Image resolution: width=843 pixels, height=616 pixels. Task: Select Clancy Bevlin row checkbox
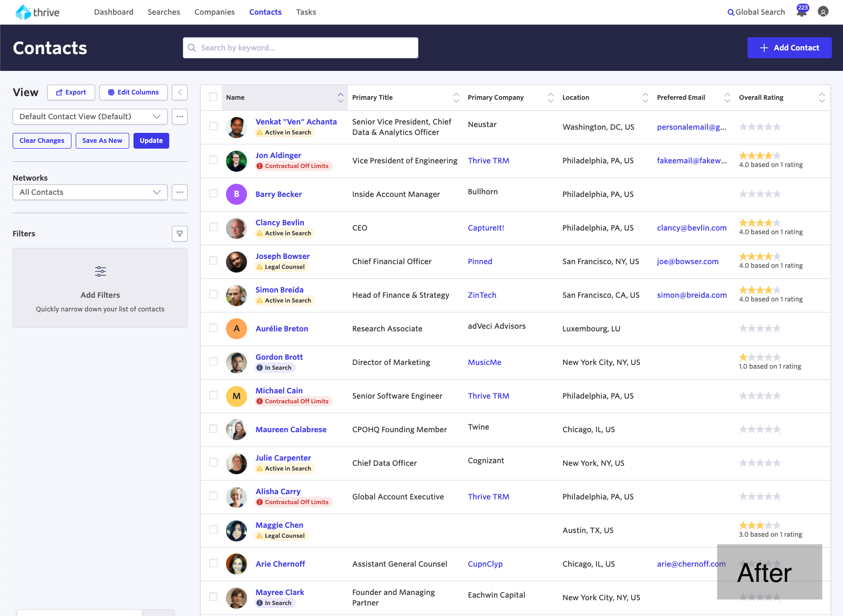click(x=213, y=227)
